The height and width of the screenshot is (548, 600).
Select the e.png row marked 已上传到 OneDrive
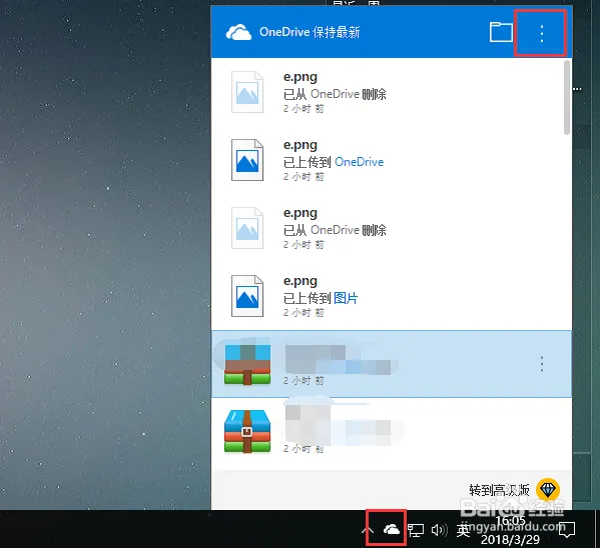387,160
